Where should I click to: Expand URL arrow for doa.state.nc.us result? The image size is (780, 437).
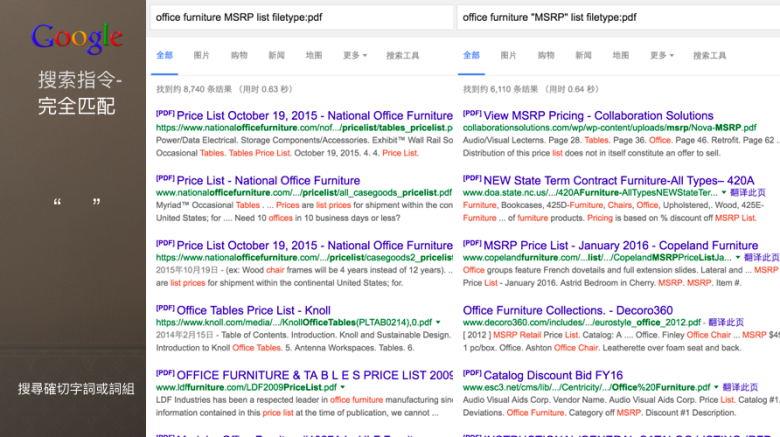tap(724, 193)
